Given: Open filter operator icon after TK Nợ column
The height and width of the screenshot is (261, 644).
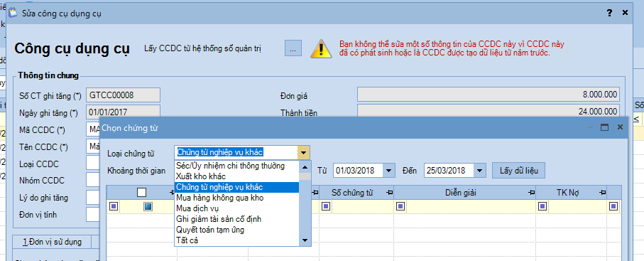Looking at the screenshot, I should (x=613, y=206).
